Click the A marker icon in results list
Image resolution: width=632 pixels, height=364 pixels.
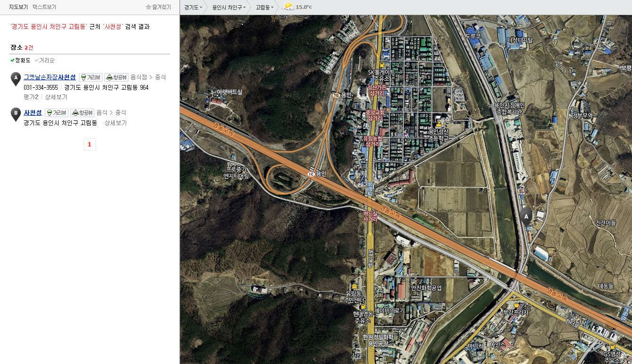[x=16, y=79]
